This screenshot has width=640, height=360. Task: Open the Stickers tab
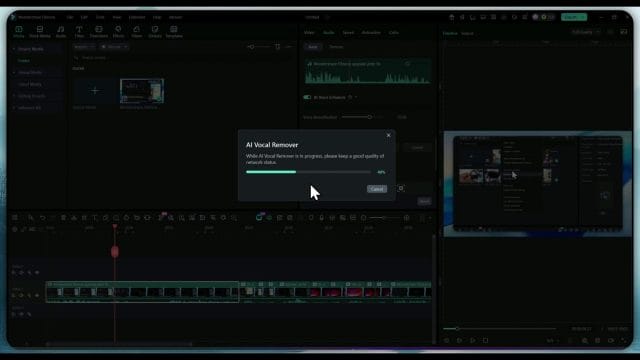coord(155,31)
